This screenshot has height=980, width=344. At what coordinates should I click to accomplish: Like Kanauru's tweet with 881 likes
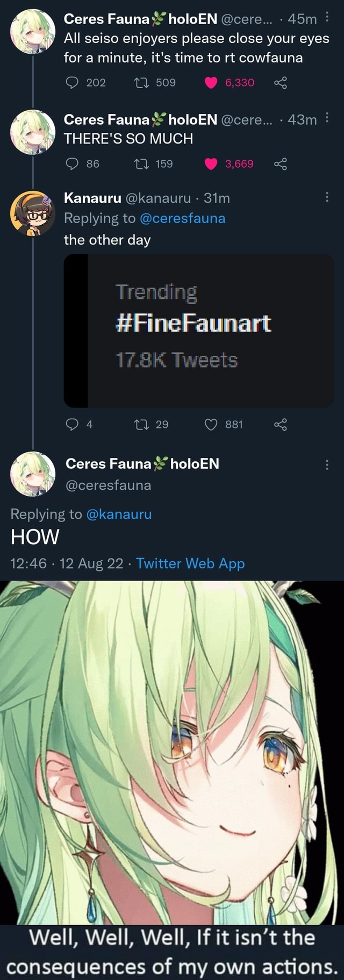[211, 425]
